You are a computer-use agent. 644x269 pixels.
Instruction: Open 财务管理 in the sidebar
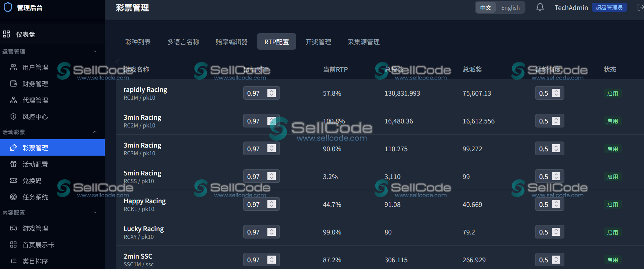point(52,84)
